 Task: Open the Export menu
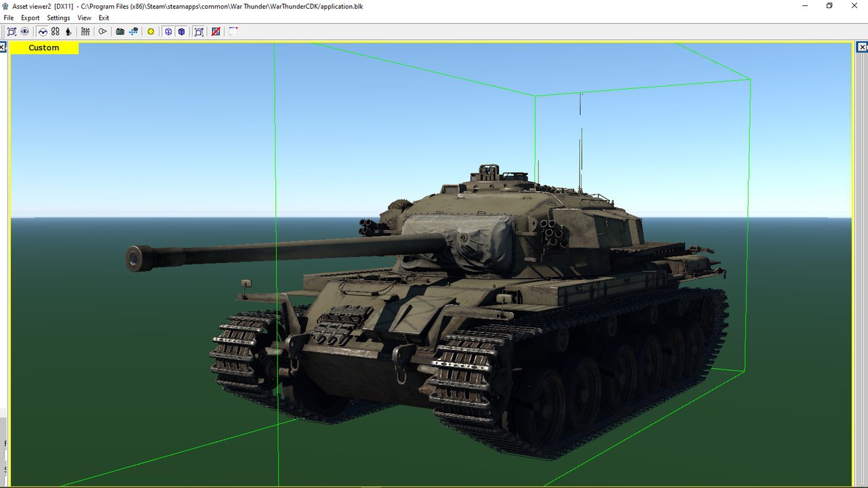point(30,18)
